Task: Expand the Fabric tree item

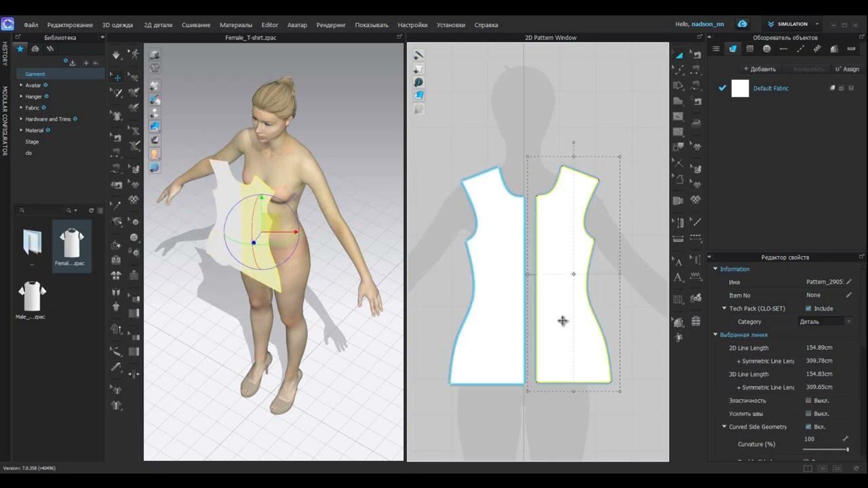Action: click(x=21, y=108)
